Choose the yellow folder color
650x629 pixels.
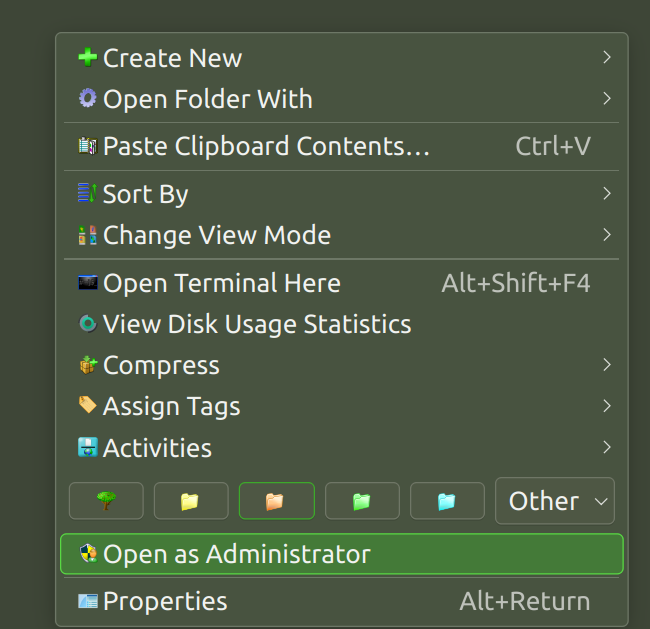191,500
